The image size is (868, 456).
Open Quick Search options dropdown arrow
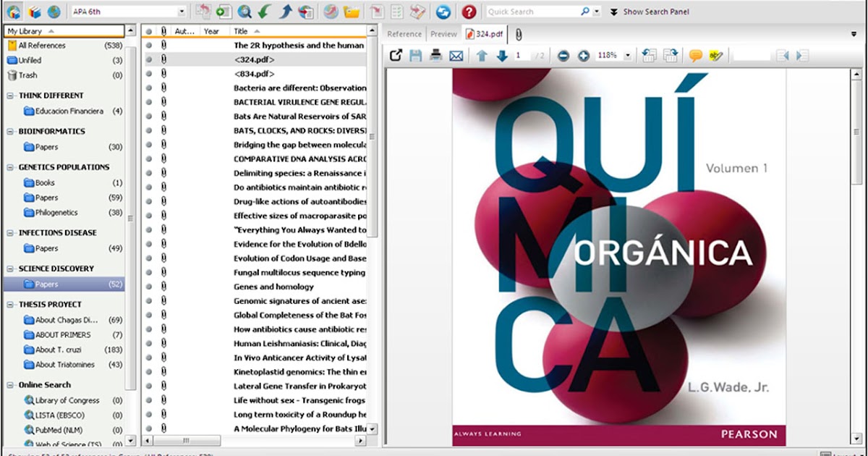click(x=597, y=12)
